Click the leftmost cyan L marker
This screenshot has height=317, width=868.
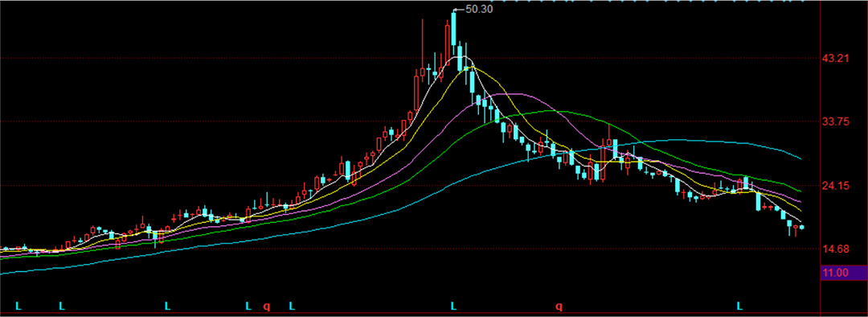point(18,306)
